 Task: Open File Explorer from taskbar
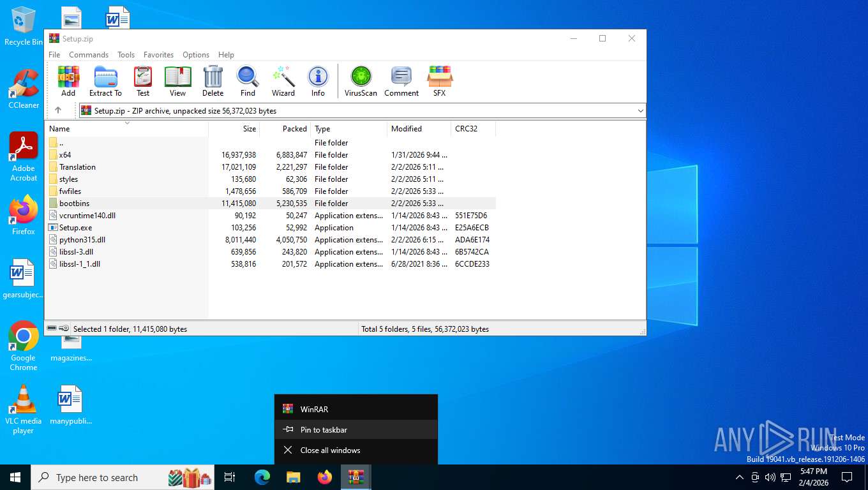click(x=293, y=477)
